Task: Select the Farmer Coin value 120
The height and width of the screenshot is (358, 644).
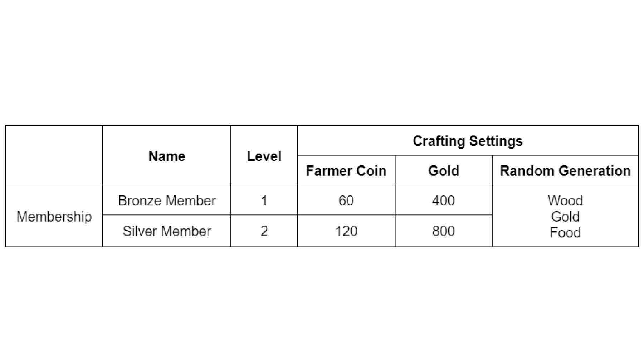Action: click(346, 231)
